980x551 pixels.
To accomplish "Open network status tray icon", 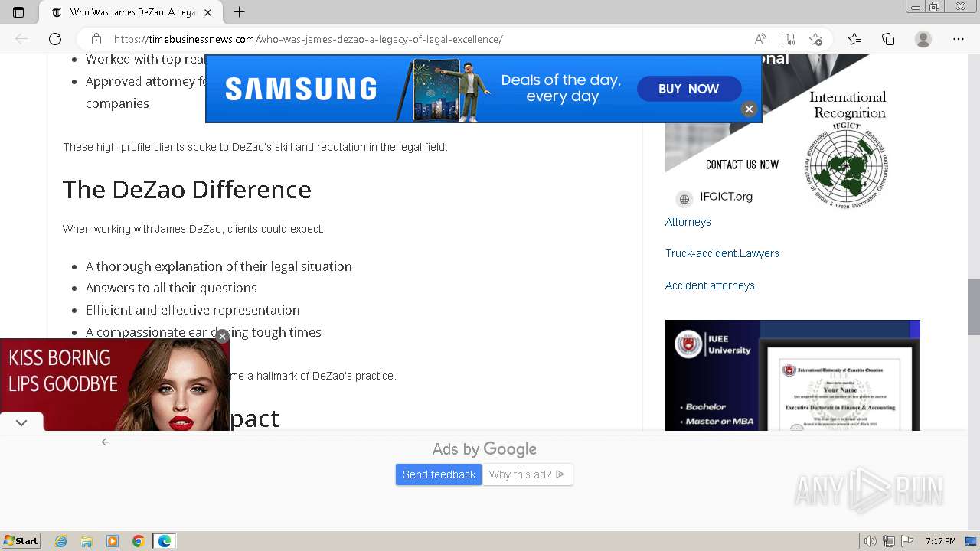I will pyautogui.click(x=888, y=541).
